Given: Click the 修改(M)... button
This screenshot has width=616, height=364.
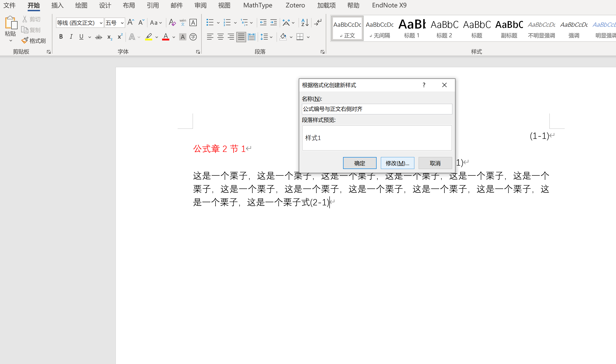Looking at the screenshot, I should coord(397,163).
